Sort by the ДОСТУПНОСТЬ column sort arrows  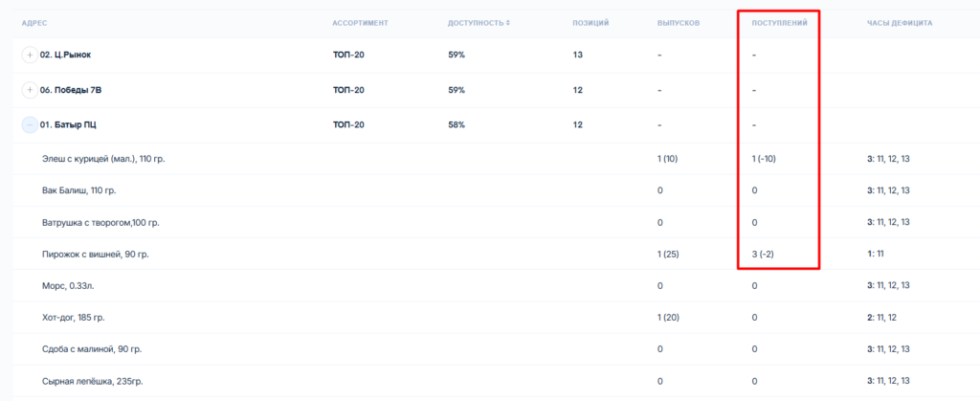tap(507, 22)
